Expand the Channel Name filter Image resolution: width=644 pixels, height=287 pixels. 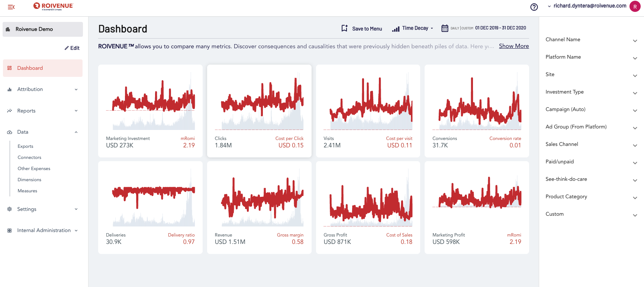click(591, 40)
